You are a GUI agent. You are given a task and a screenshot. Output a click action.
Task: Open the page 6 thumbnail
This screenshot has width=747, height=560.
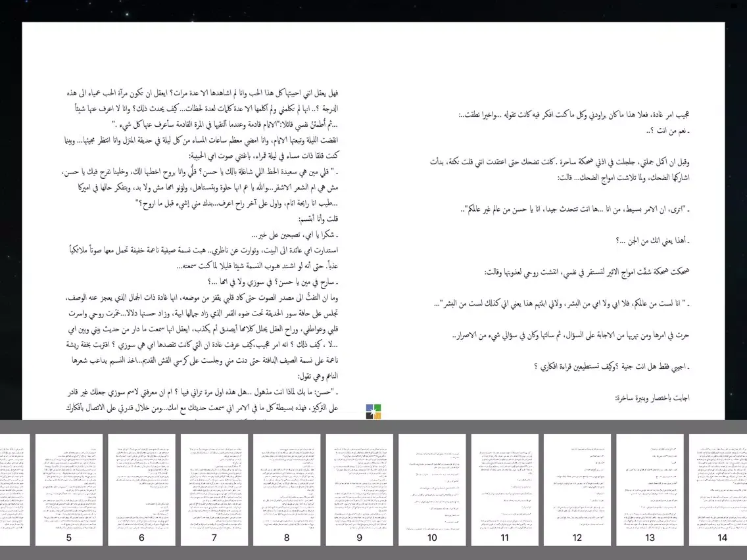click(141, 490)
